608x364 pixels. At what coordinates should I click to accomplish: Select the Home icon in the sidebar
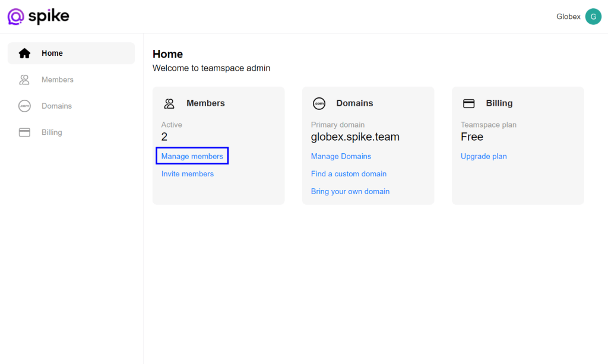(x=24, y=53)
